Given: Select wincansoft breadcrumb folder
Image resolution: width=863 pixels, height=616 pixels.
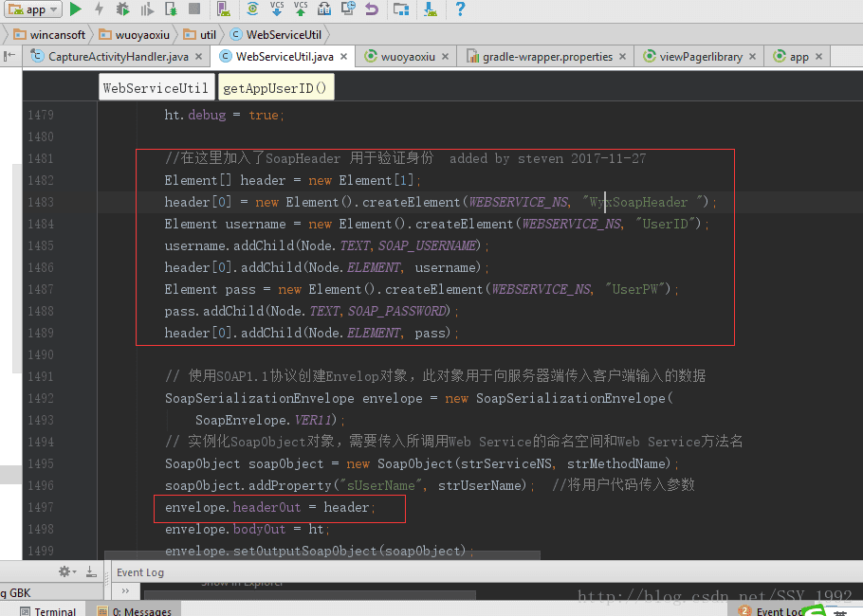Looking at the screenshot, I should (x=49, y=35).
